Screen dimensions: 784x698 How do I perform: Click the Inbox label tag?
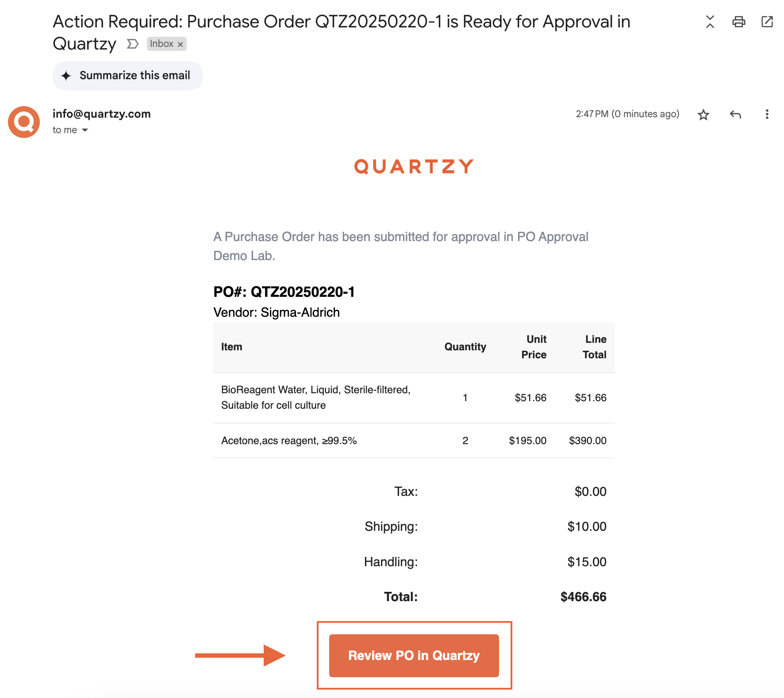162,44
